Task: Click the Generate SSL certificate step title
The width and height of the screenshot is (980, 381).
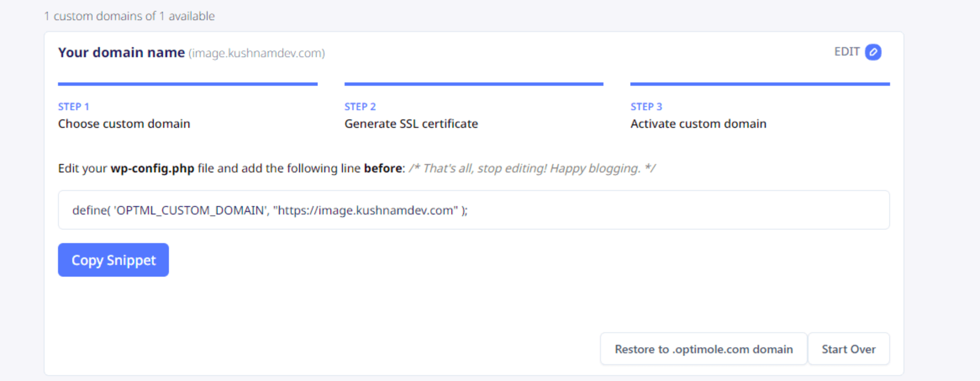Action: point(411,124)
